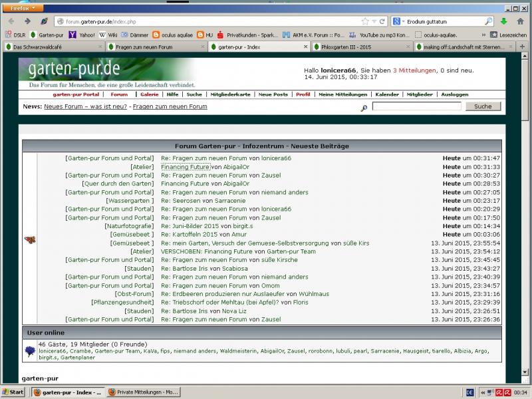This screenshot has height=399, width=532.
Task: Switch to Private Mitteilungen window in taskbar
Action: pos(142,392)
